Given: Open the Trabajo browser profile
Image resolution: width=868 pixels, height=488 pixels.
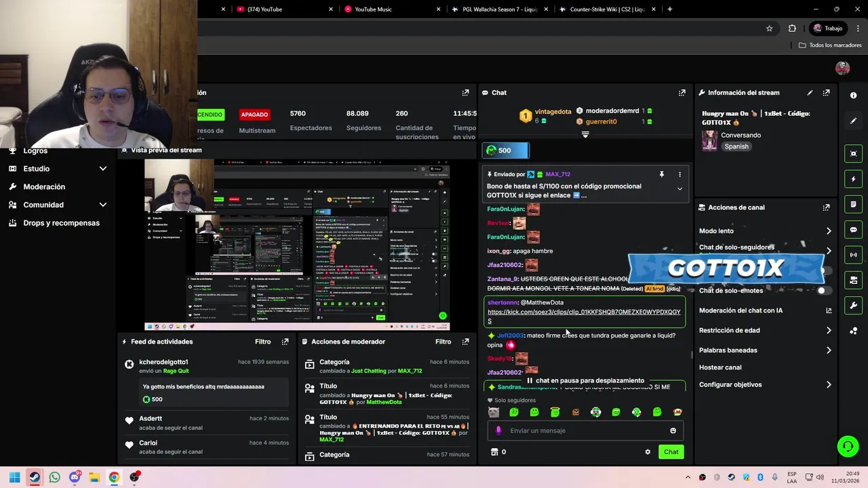Looking at the screenshot, I should [828, 28].
